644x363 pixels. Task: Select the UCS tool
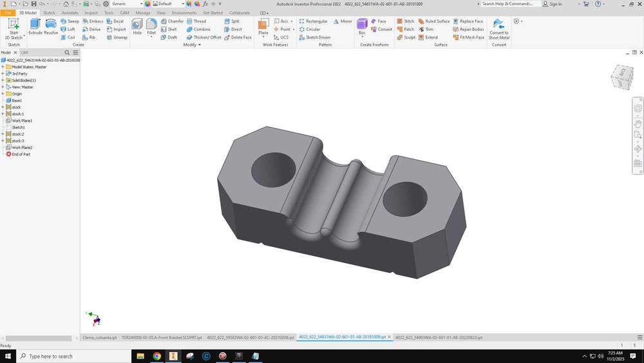(x=281, y=37)
